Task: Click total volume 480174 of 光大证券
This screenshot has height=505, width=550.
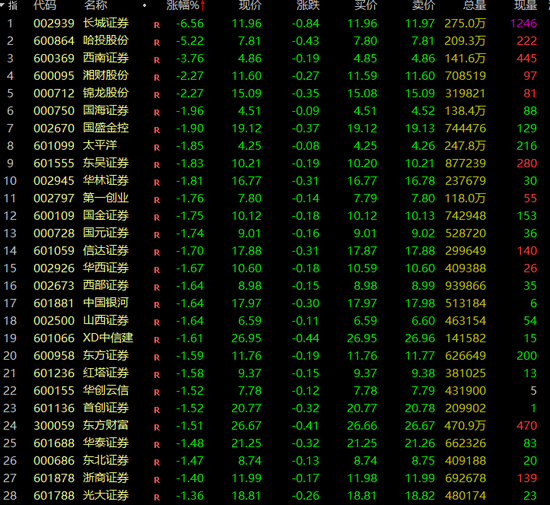Action: click(x=465, y=496)
